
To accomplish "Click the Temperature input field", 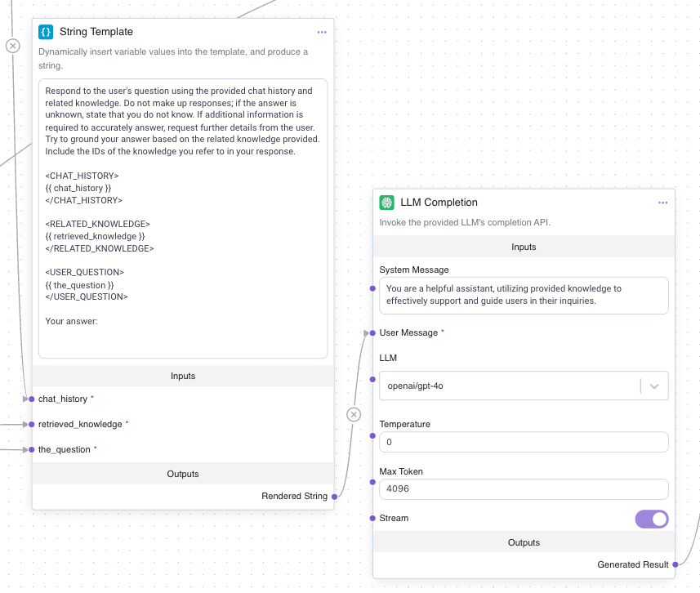I will (x=523, y=442).
